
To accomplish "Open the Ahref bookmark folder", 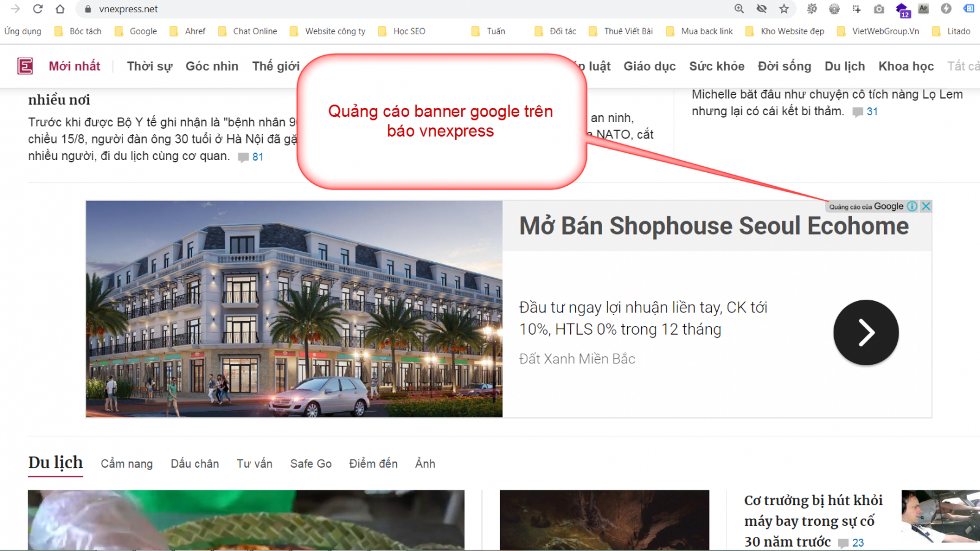I will click(x=187, y=31).
